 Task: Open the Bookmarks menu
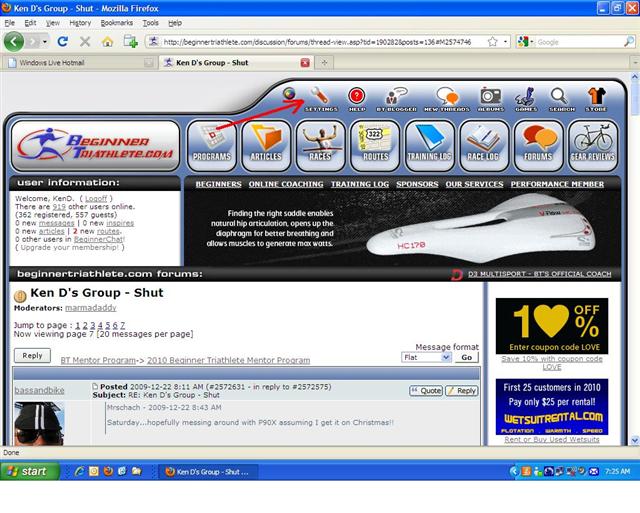(x=117, y=23)
